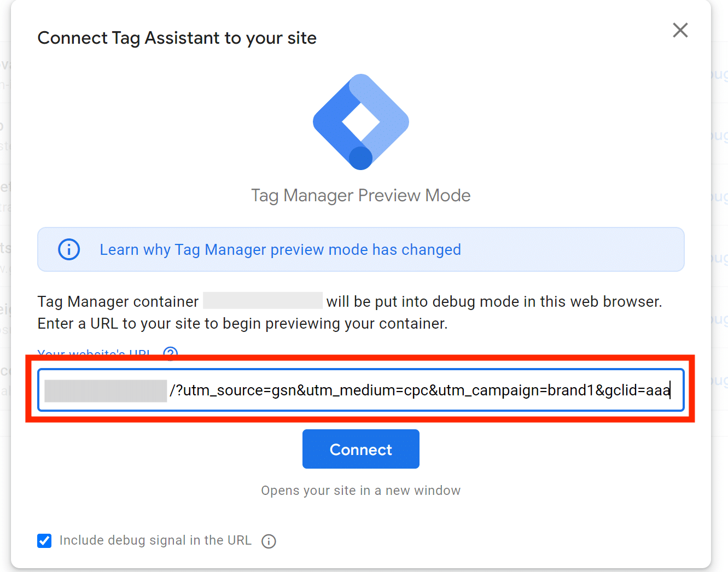Click the help icon beside 'Your website's URL'
The width and height of the screenshot is (728, 572).
[171, 353]
